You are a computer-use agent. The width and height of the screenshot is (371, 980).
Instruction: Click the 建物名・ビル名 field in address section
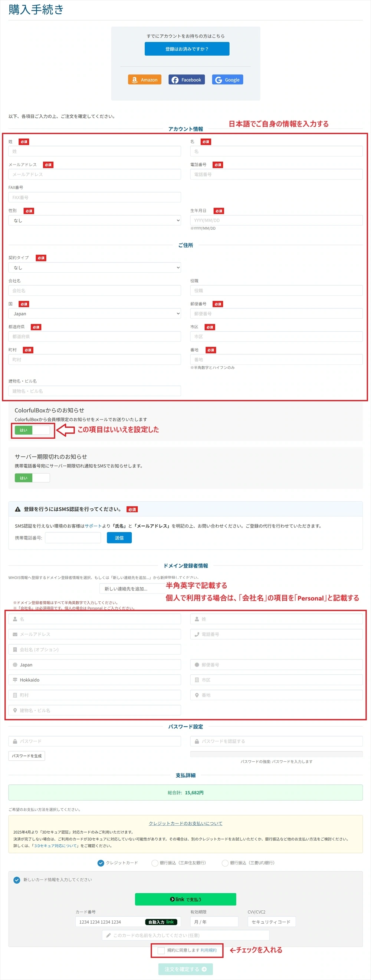(x=95, y=391)
